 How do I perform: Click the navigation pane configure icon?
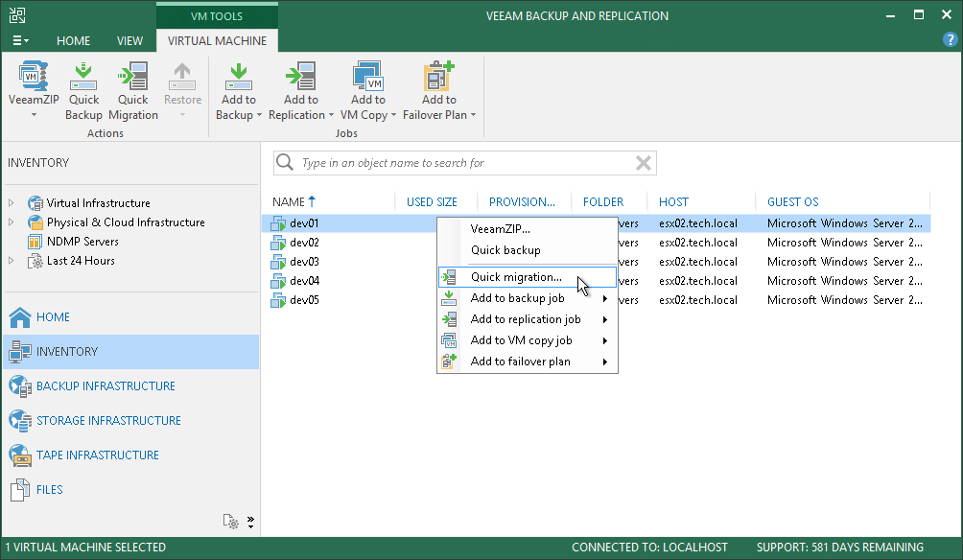tap(230, 522)
